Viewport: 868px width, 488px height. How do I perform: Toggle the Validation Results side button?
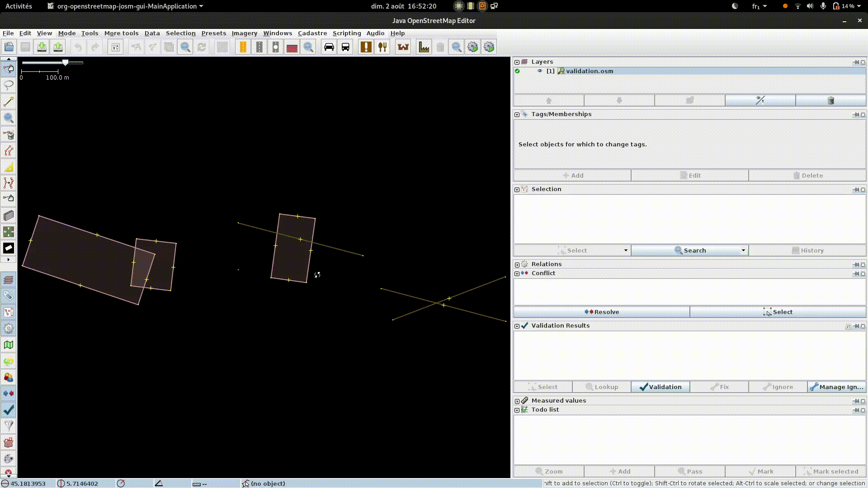pos(9,410)
